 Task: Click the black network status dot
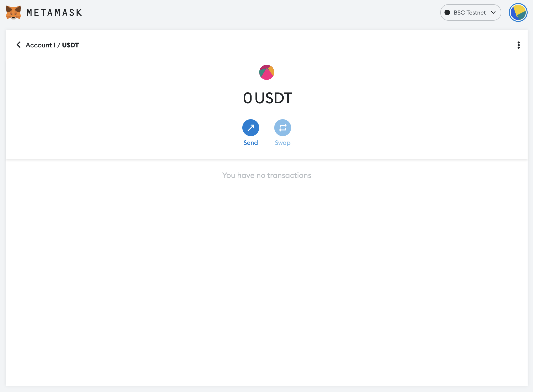pyautogui.click(x=447, y=12)
